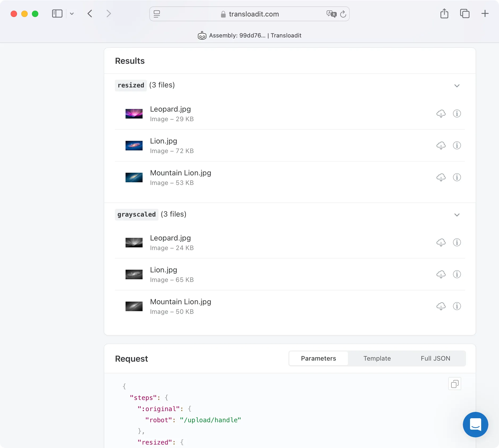Open Reader view for the page

157,14
